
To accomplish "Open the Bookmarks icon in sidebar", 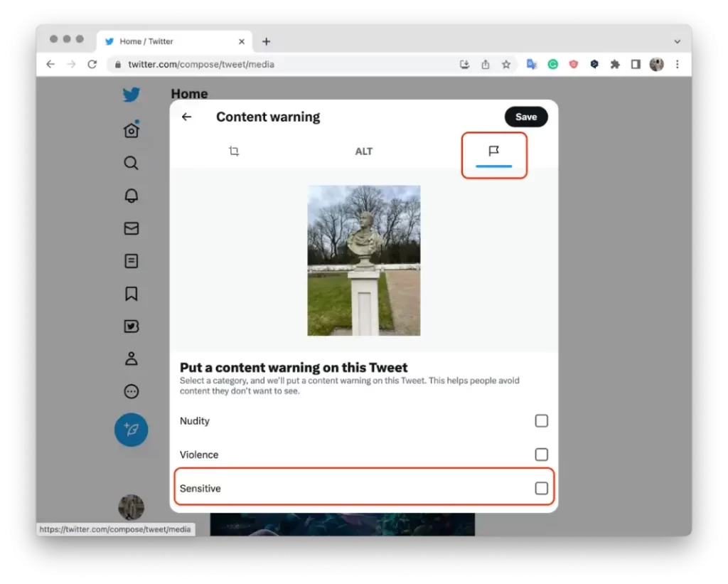I will pos(132,294).
